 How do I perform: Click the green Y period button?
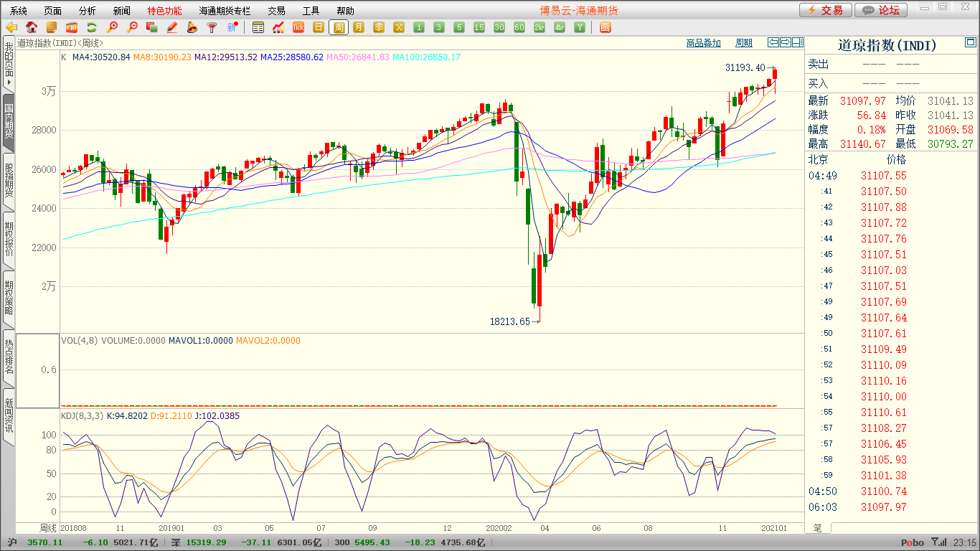pyautogui.click(x=580, y=27)
